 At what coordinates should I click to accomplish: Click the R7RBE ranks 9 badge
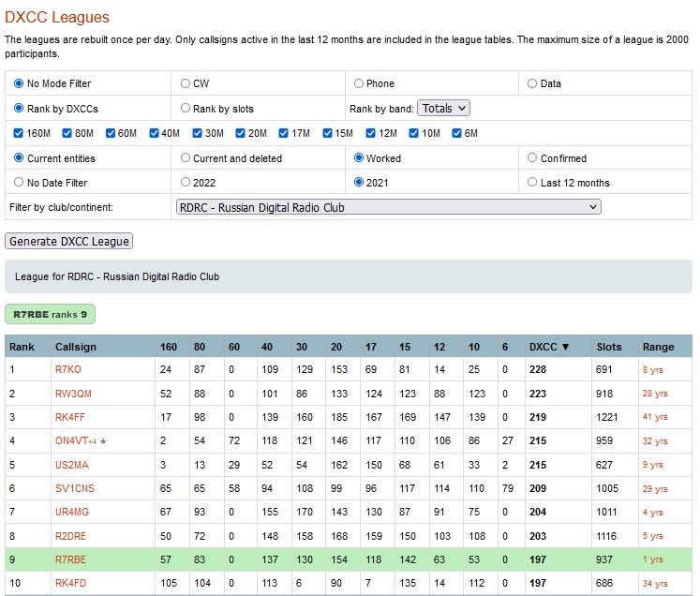[x=50, y=314]
